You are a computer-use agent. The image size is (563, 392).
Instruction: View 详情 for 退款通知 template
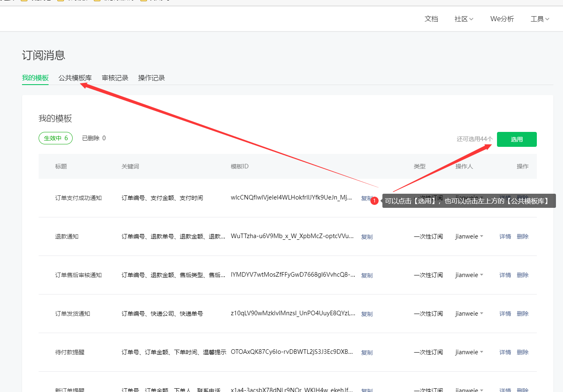pyautogui.click(x=505, y=236)
